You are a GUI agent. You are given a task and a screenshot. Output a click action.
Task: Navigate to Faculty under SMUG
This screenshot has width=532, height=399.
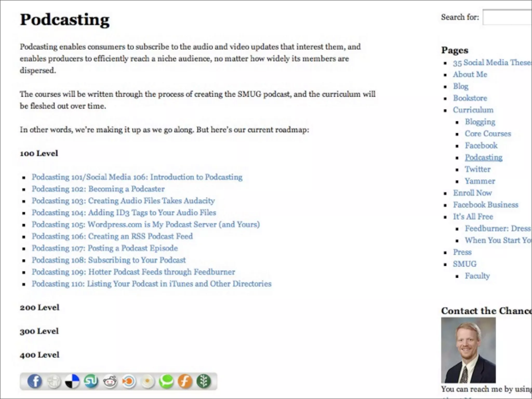point(477,276)
